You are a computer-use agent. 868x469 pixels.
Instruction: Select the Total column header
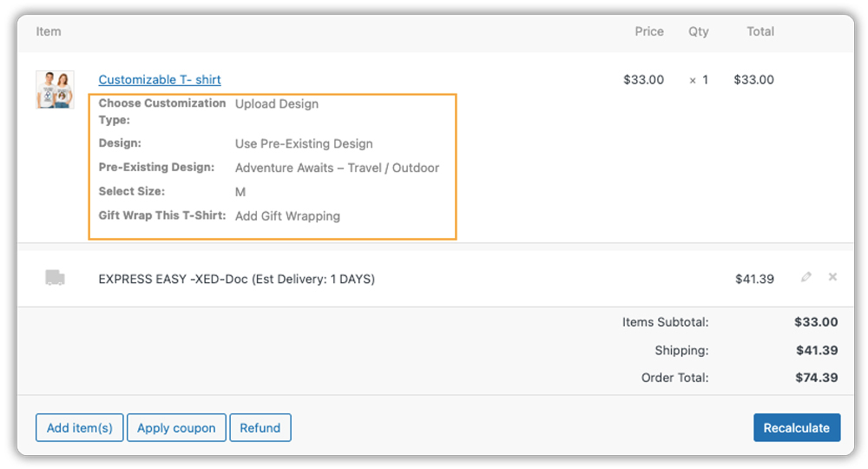760,31
